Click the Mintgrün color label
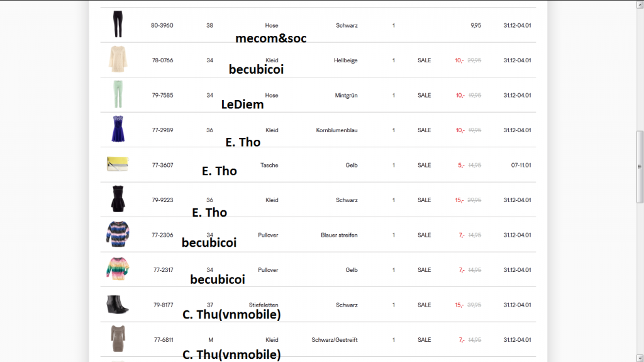This screenshot has width=644, height=362. (x=347, y=96)
